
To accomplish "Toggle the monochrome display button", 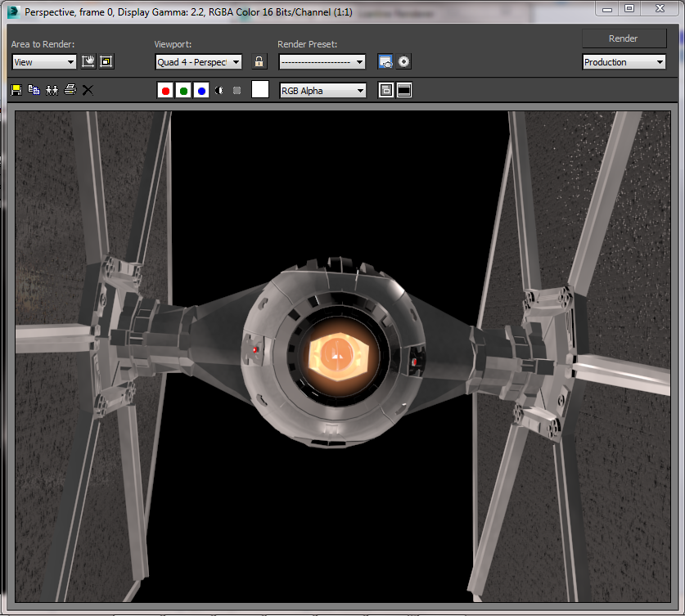I will coord(237,90).
